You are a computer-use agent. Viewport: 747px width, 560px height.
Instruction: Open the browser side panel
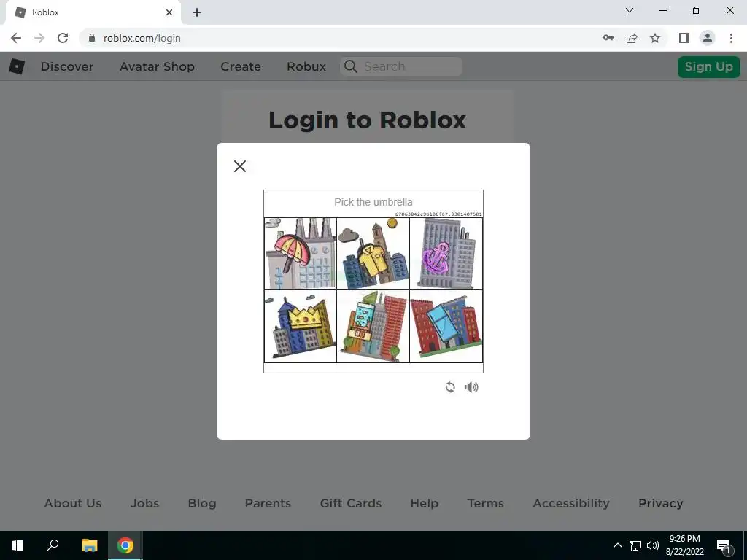pyautogui.click(x=684, y=38)
